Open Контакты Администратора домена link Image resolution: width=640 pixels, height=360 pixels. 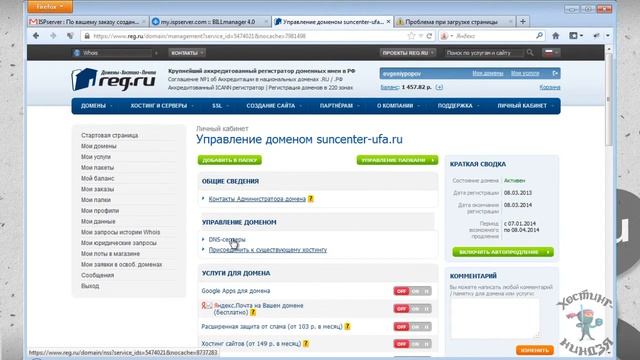[x=257, y=199]
